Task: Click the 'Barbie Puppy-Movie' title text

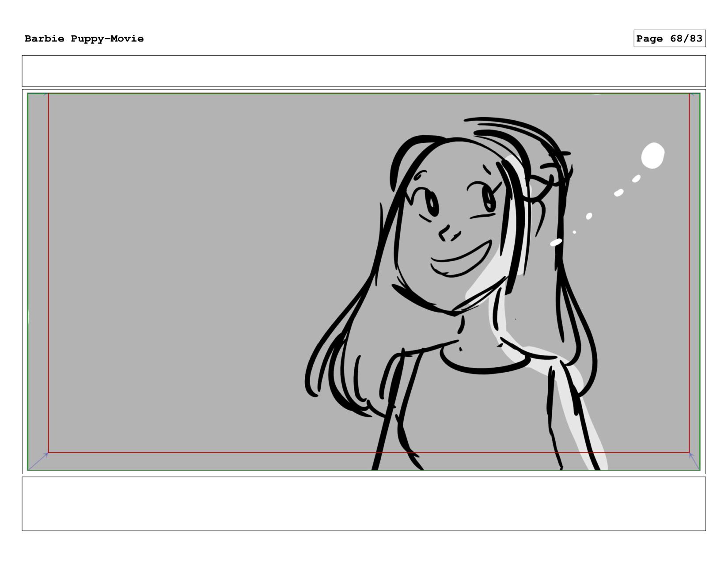Action: coord(84,38)
